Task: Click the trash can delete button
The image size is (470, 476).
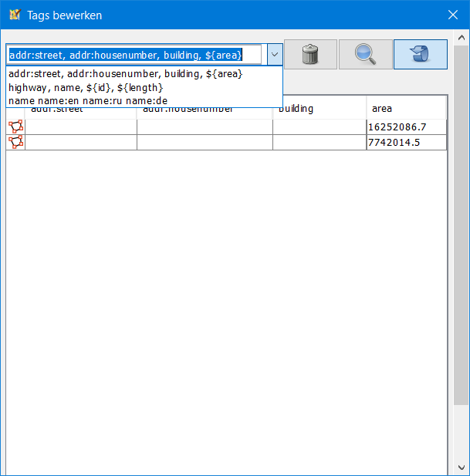Action: [x=310, y=54]
